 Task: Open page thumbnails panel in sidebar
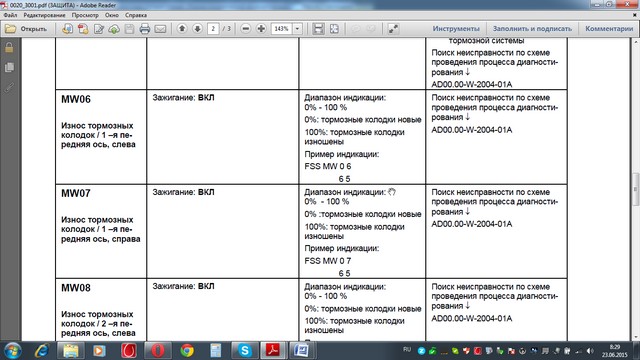[x=9, y=67]
